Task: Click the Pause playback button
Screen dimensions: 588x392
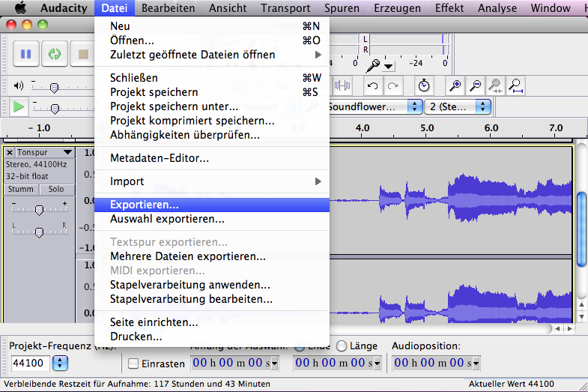Action: point(25,54)
